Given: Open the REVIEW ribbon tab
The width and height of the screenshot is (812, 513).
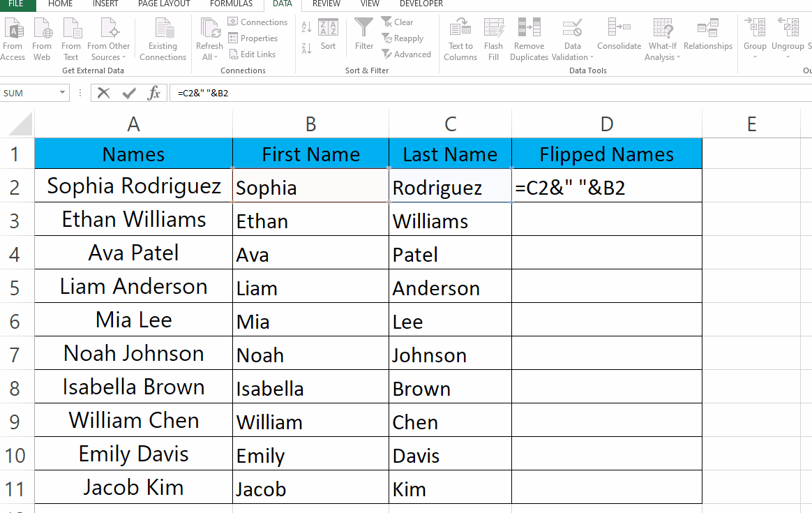Looking at the screenshot, I should [326, 3].
